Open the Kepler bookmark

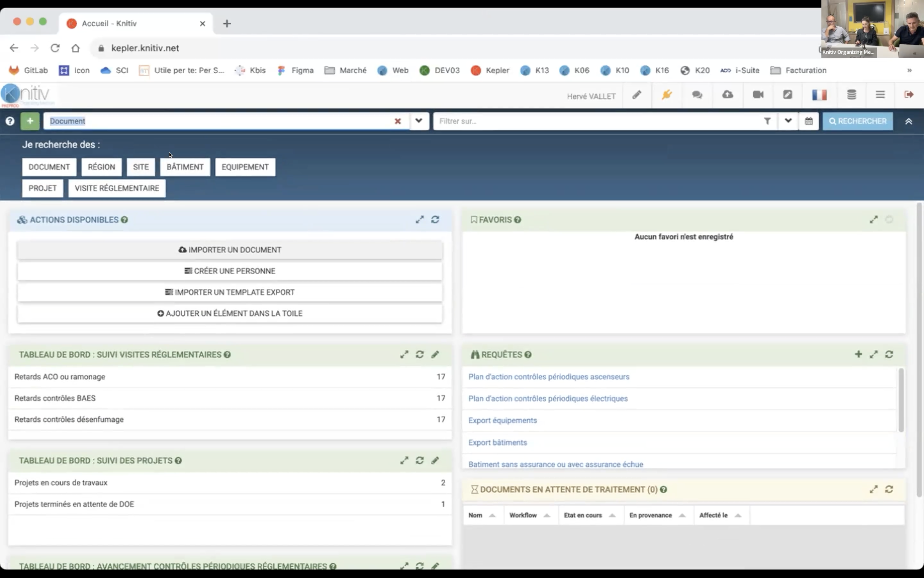tap(490, 70)
